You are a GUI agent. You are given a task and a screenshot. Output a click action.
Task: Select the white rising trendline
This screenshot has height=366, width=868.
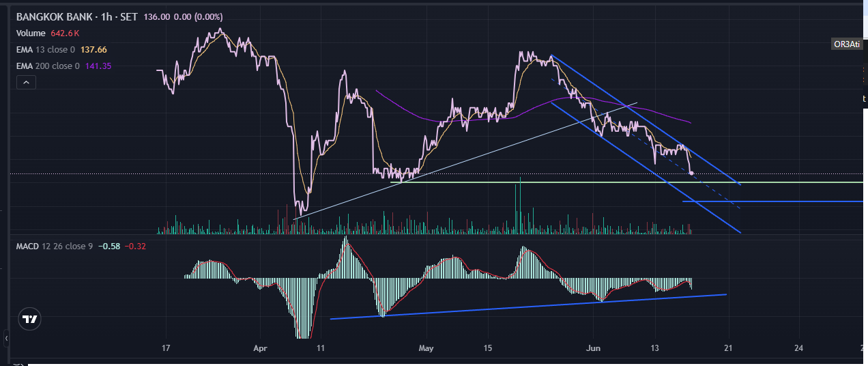pos(464,161)
